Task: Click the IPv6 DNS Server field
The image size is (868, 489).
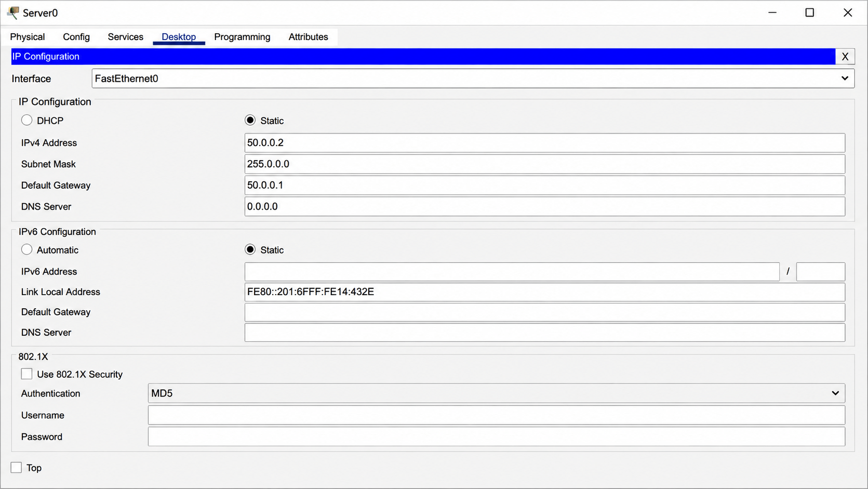Action: (544, 333)
